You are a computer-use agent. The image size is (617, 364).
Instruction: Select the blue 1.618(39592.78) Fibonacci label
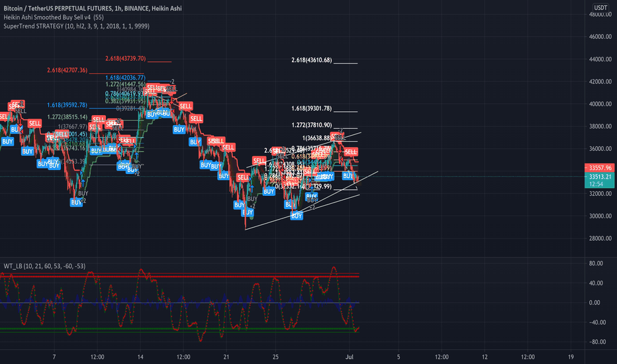(x=68, y=105)
